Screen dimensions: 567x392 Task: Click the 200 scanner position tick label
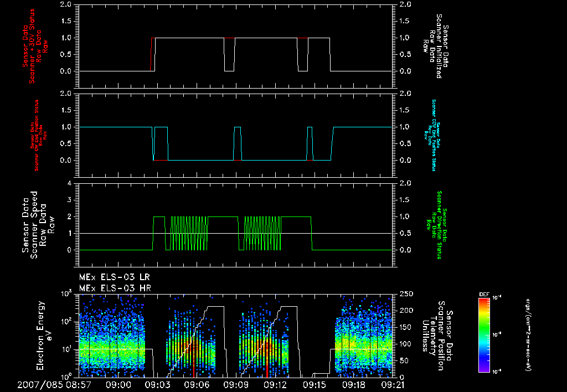click(x=406, y=311)
